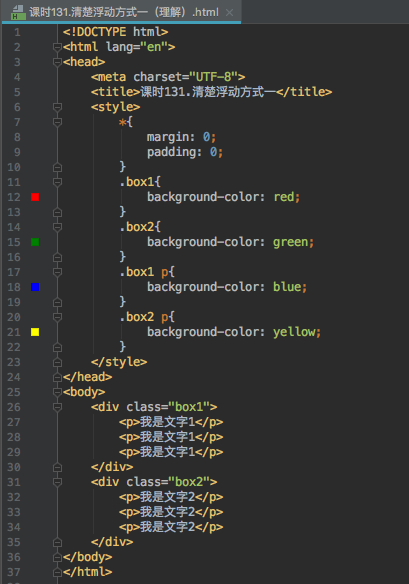Click the class="box2" attribute
409x584 pixels.
click(168, 482)
